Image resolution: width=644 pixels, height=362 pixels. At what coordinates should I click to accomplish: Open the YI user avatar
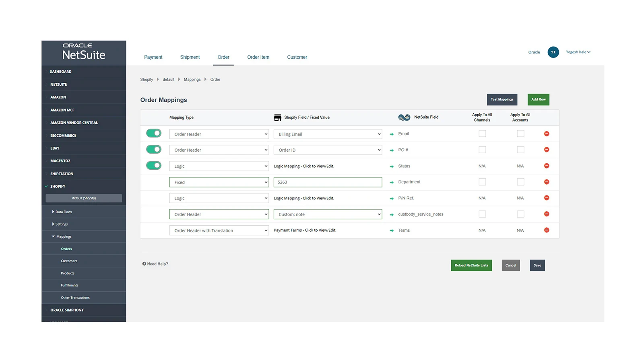[553, 52]
